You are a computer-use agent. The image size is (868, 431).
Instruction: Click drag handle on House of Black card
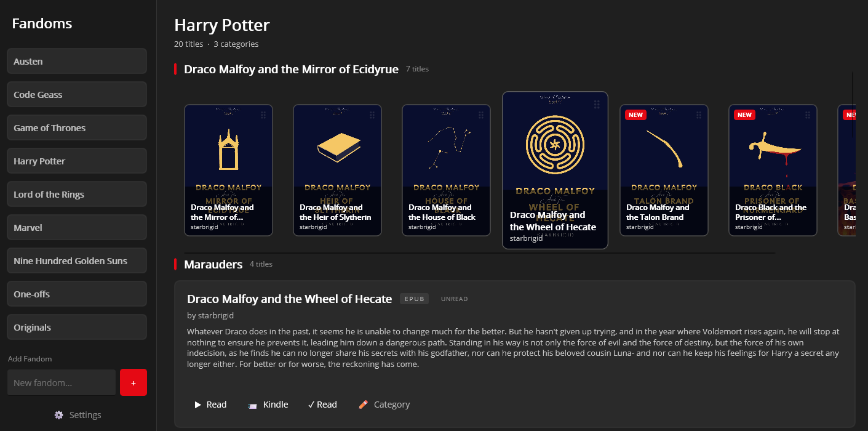click(481, 115)
